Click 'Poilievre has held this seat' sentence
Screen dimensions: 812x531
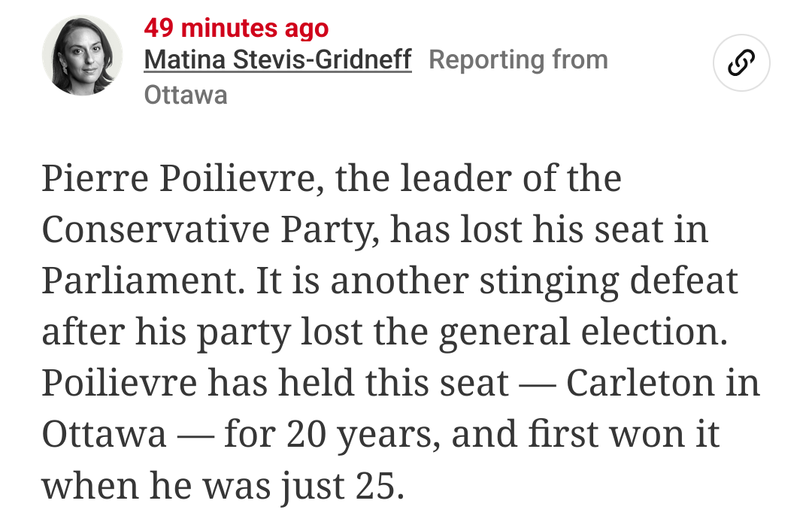click(275, 383)
